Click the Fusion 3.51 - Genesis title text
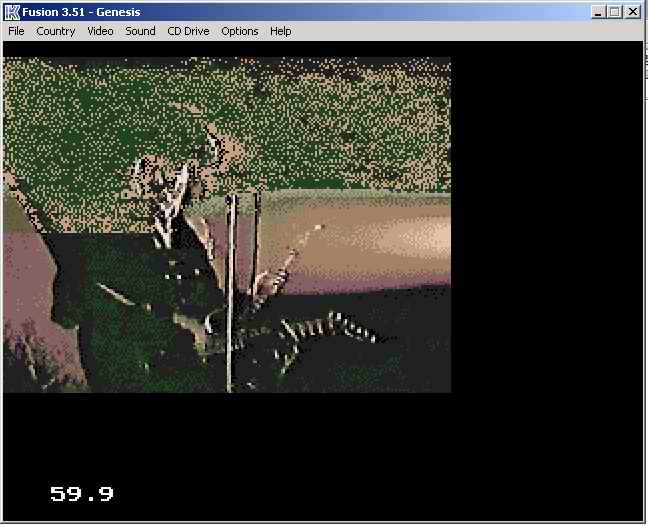 tap(81, 12)
